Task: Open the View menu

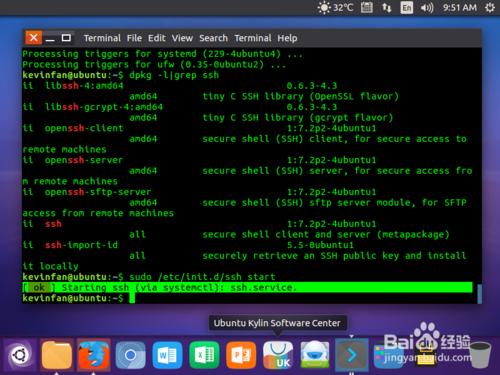Action: pyautogui.click(x=182, y=38)
